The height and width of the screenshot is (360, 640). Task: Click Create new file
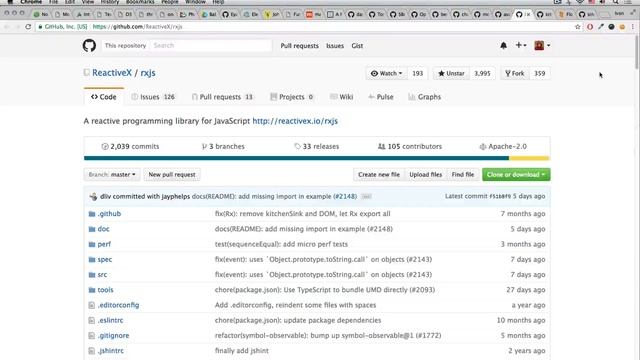(x=379, y=175)
